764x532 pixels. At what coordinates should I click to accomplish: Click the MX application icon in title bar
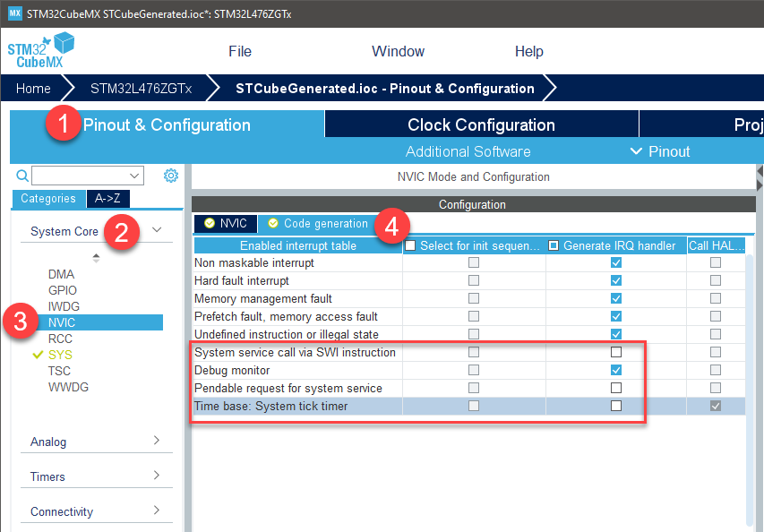tap(14, 13)
